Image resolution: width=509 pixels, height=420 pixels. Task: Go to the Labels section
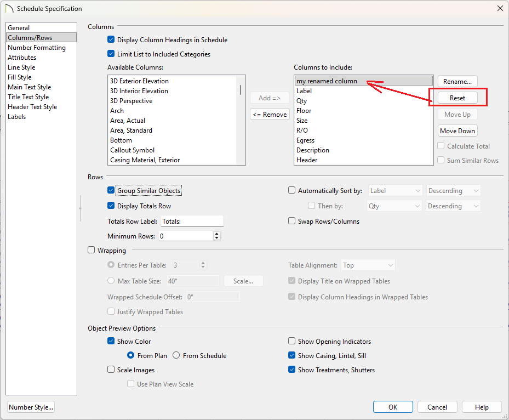click(16, 117)
